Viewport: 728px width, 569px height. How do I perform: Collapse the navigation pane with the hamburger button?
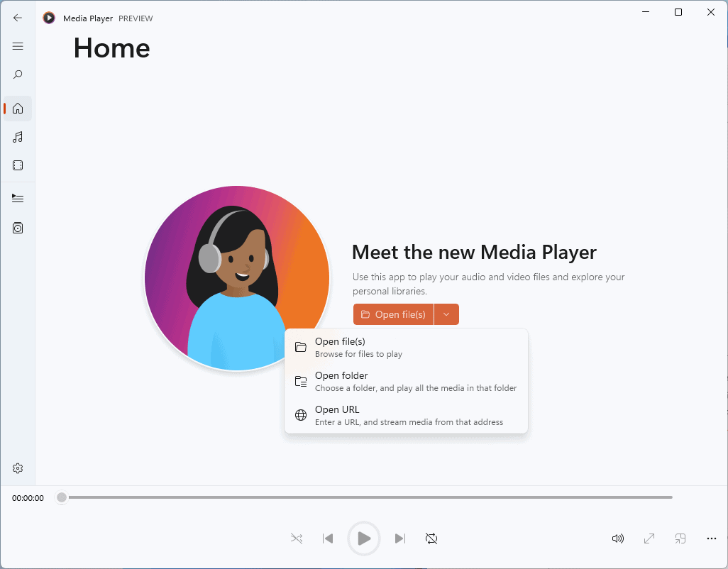click(18, 46)
